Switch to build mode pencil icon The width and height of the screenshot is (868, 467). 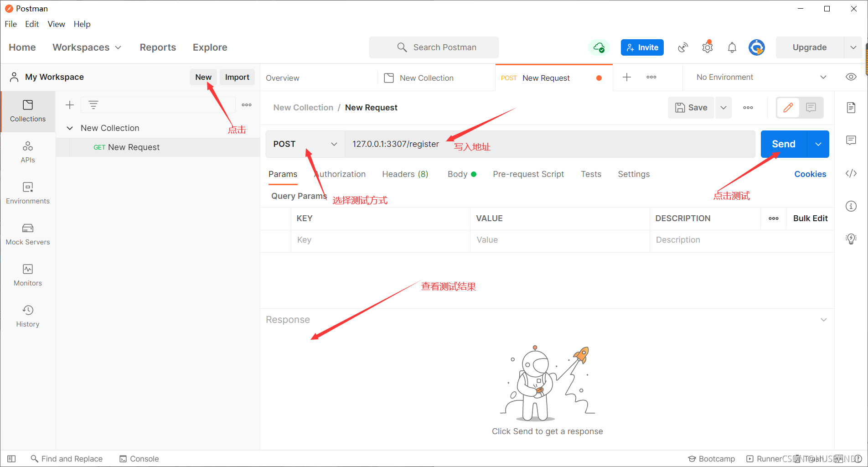point(788,108)
